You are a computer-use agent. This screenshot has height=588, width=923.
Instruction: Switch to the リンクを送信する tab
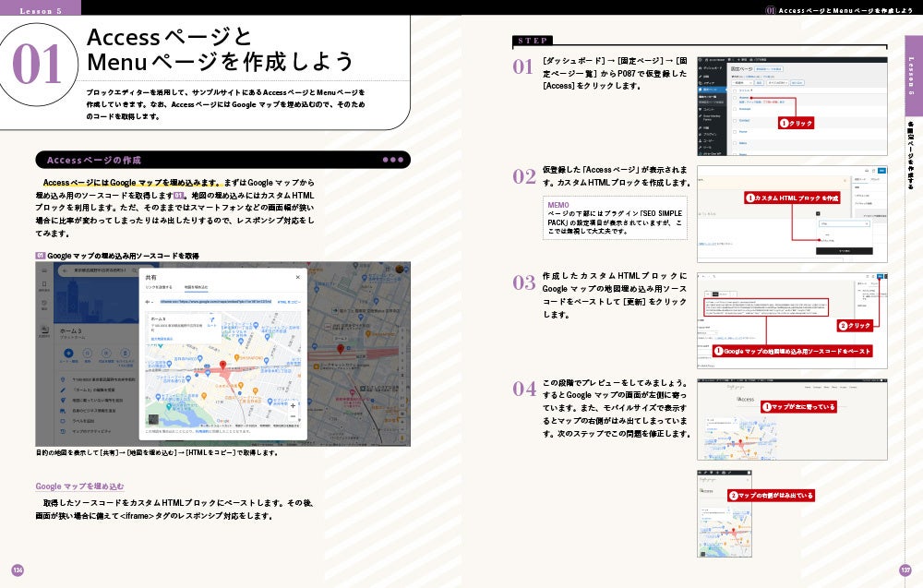(x=159, y=287)
